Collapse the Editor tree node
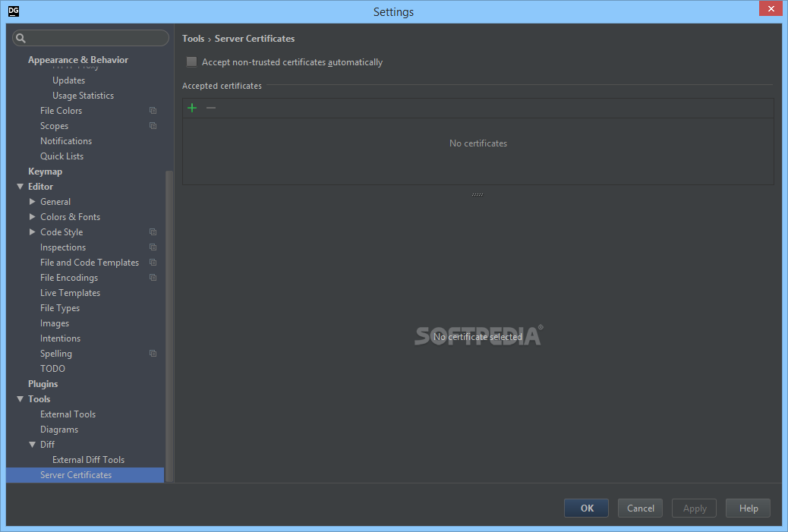The width and height of the screenshot is (788, 532). coord(20,187)
